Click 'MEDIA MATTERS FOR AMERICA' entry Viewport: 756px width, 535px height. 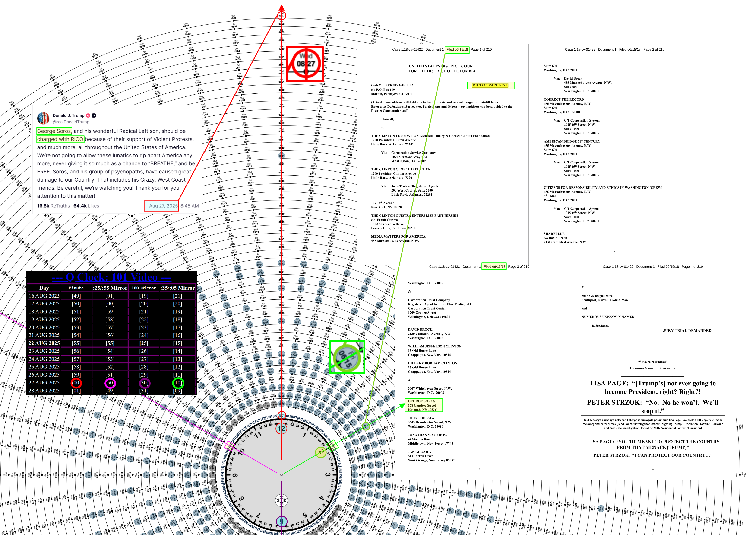(x=399, y=237)
